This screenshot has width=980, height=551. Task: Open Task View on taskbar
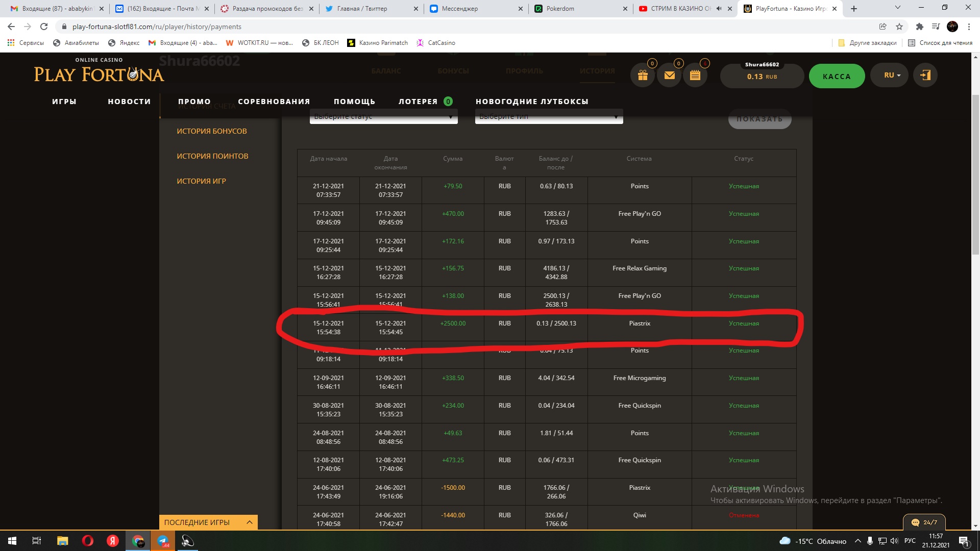(37, 541)
